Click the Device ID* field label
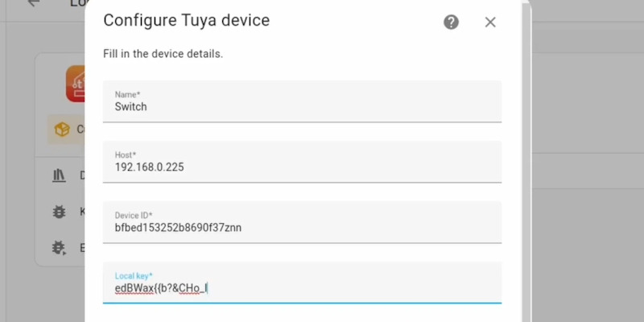Image resolution: width=644 pixels, height=322 pixels. tap(134, 215)
